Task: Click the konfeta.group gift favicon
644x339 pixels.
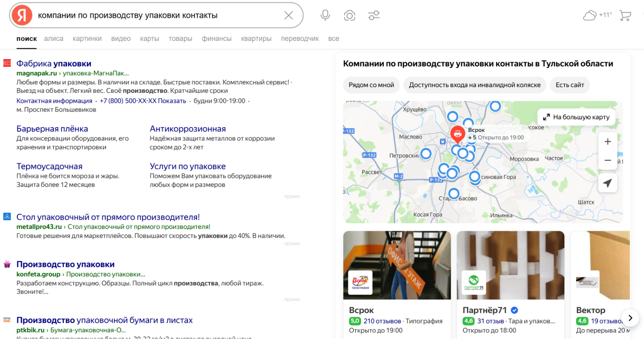Action: pos(7,264)
